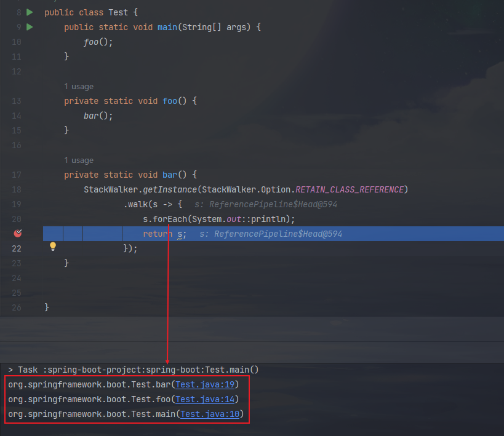This screenshot has width=504, height=436.
Task: Place caret on 'public class Test' declaration
Action: tap(86, 12)
